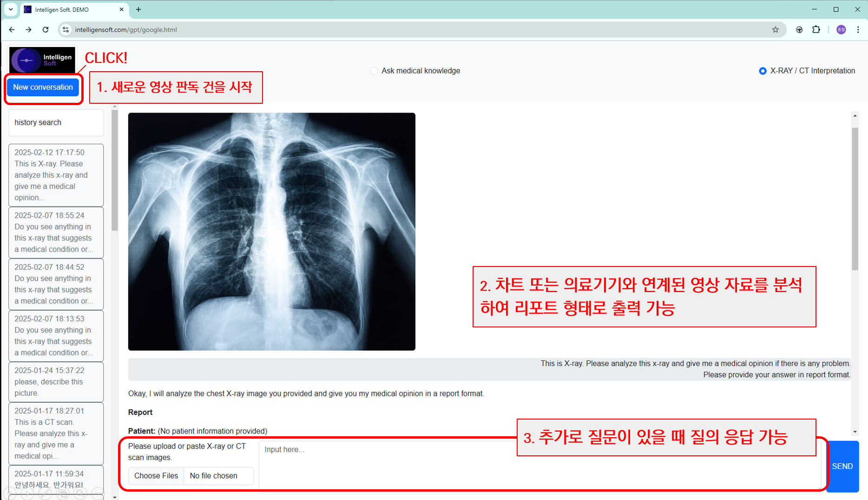Open the 2025-01-24 15:37:22 history conversation

pos(56,381)
